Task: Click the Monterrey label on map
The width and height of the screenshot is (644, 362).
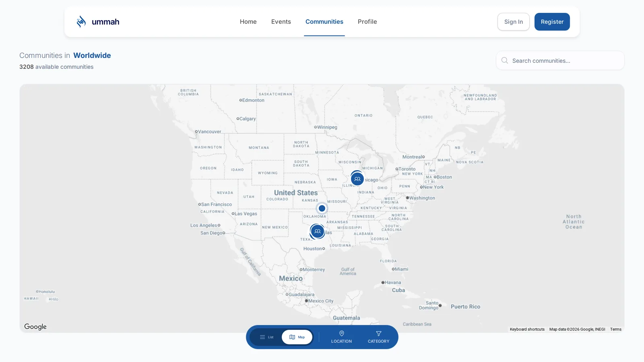Action: pyautogui.click(x=314, y=269)
